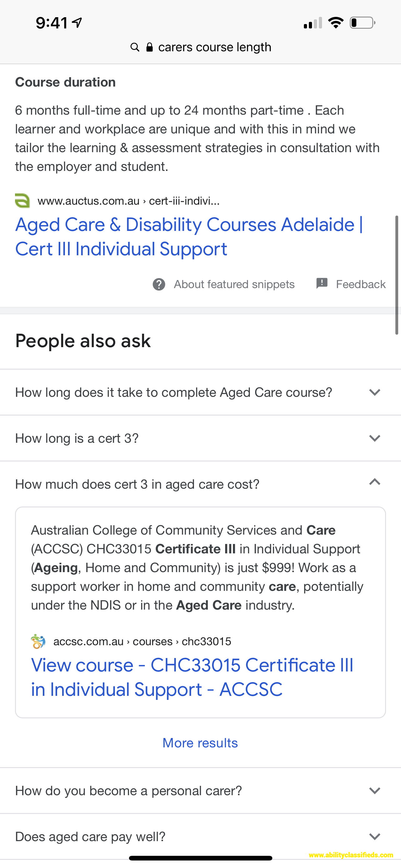The height and width of the screenshot is (868, 401).
Task: Expand the 'How long is a cert 3?' question
Action: tap(200, 438)
